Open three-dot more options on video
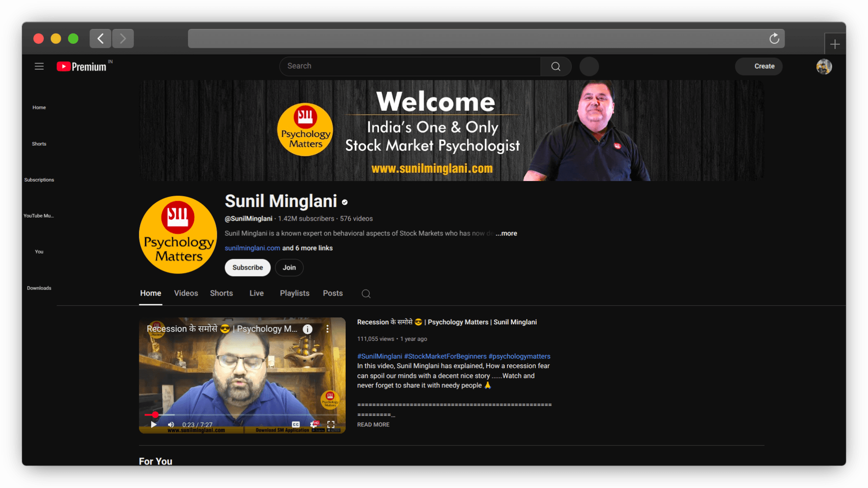Screen dimensions: 868x488 coord(327,329)
